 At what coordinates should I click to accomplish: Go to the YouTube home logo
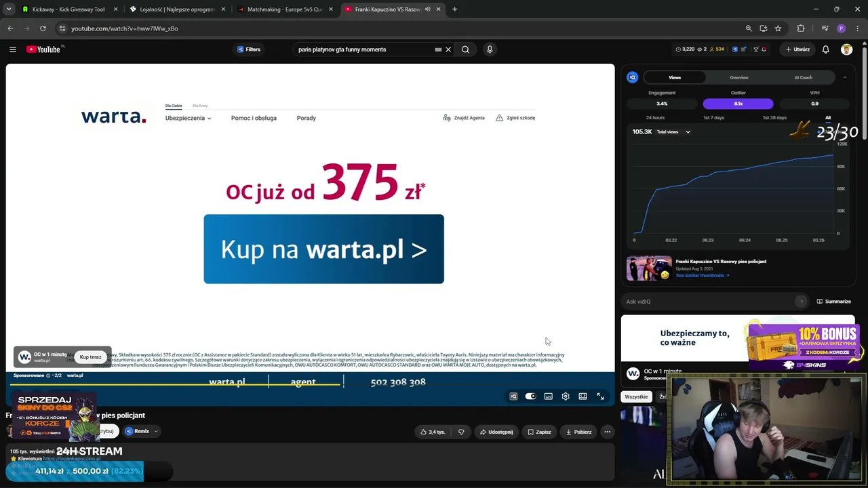(x=43, y=49)
